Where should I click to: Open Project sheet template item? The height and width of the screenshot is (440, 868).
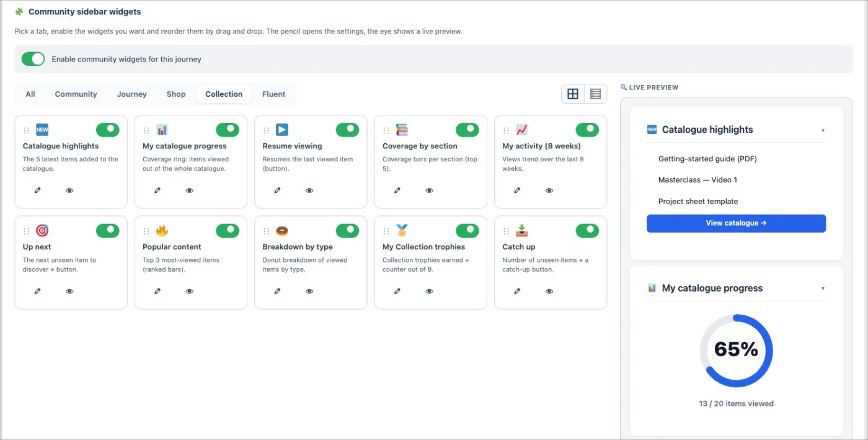(x=698, y=201)
